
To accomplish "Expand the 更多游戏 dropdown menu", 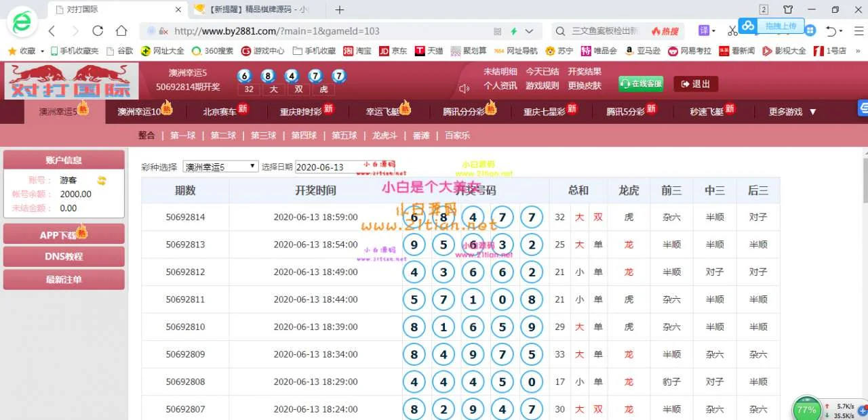I will (792, 112).
